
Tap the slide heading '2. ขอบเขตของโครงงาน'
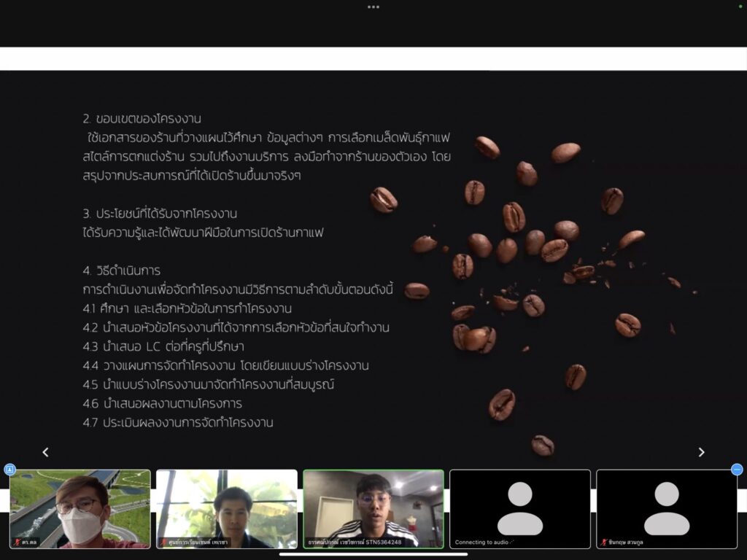(x=142, y=119)
